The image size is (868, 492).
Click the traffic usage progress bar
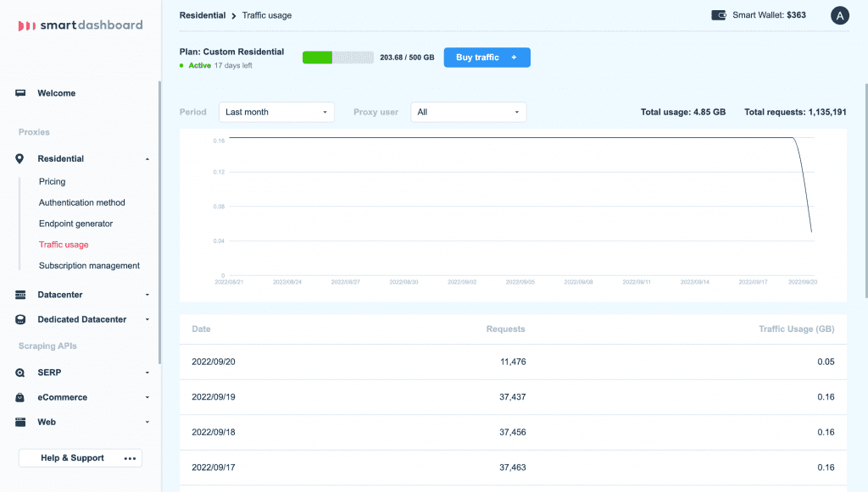tap(338, 57)
